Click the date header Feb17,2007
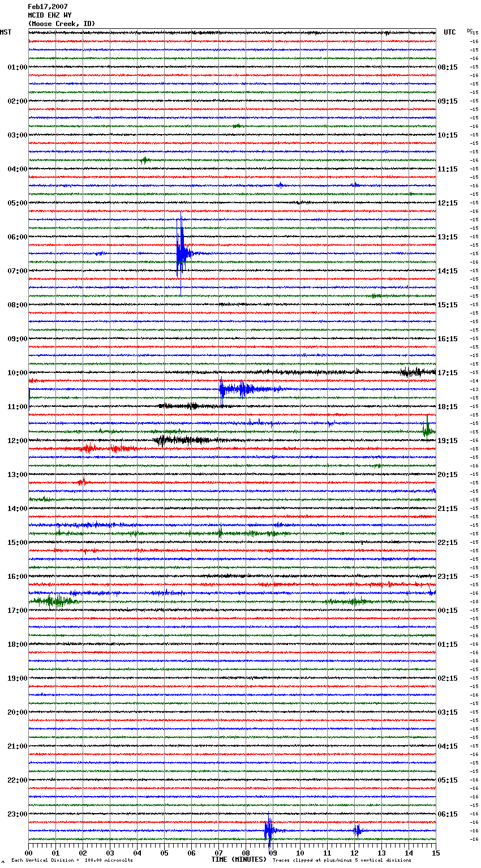The height and width of the screenshot is (868, 481). point(48,7)
